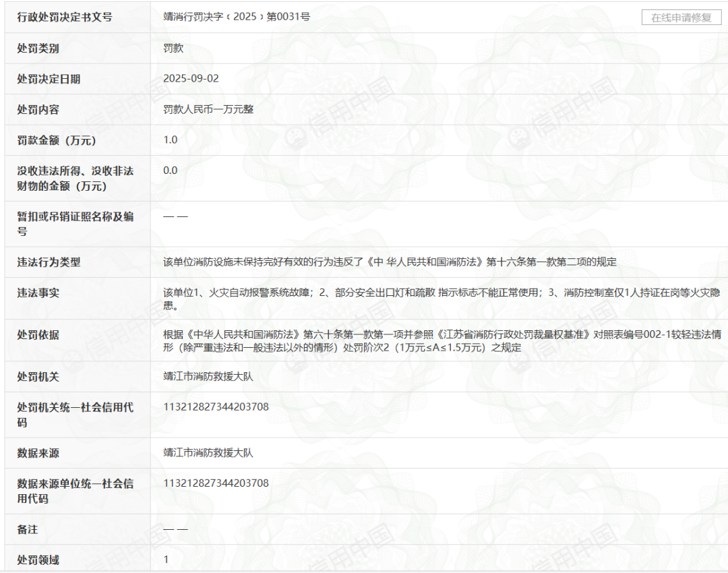Click the 处罚机关统一社会信用代码 label

click(x=75, y=415)
